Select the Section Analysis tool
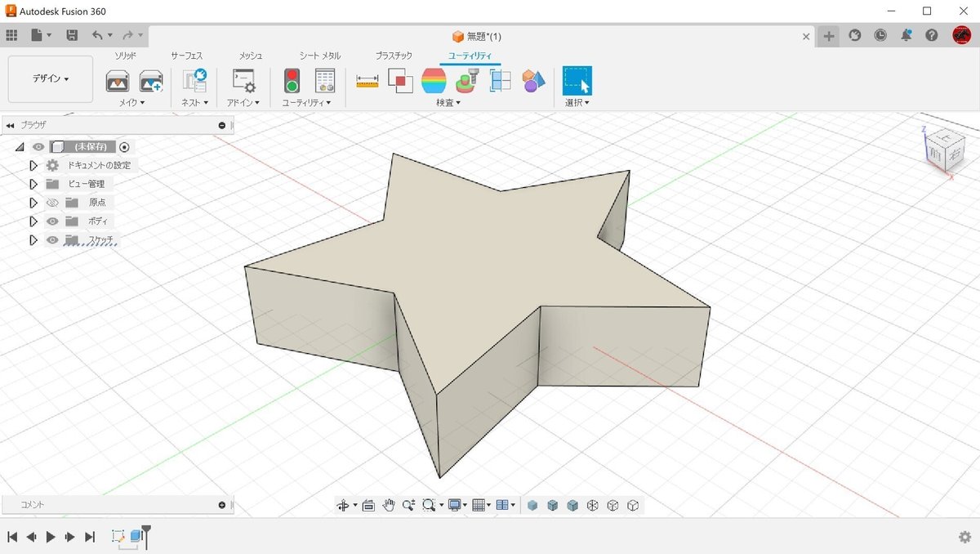The image size is (980, 554). 501,81
